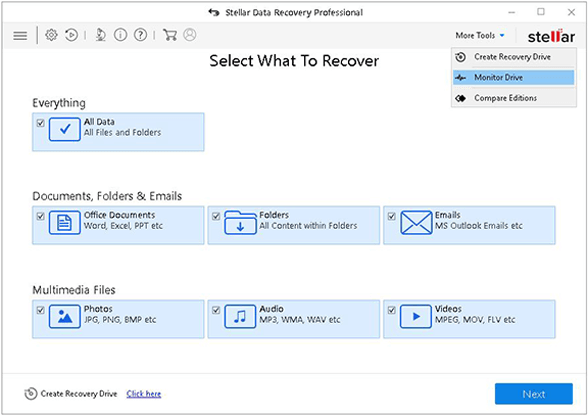
Task: Follow the Click here link
Action: click(144, 394)
